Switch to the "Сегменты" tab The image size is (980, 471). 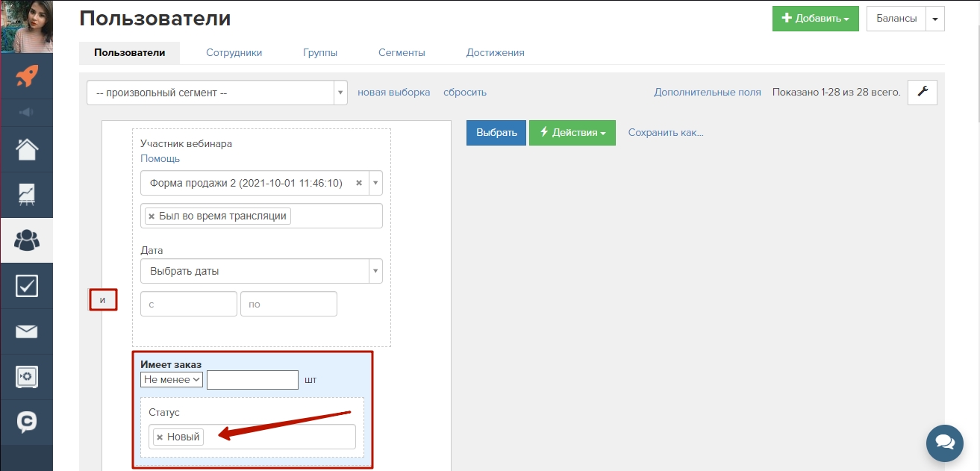[402, 53]
